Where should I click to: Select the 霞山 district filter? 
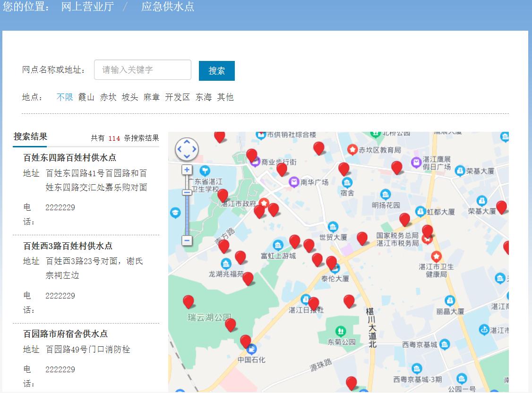[86, 97]
